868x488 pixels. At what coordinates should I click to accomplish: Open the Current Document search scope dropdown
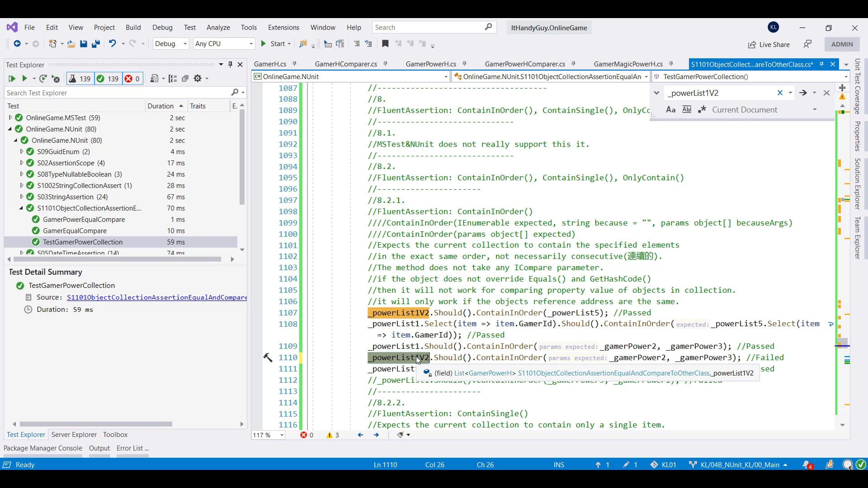[815, 109]
